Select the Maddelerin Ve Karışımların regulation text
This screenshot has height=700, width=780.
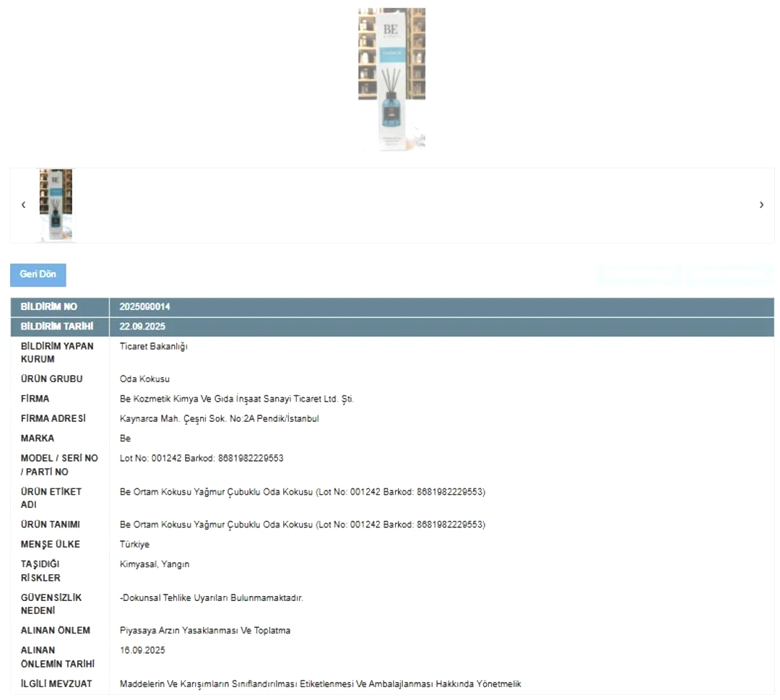tap(321, 684)
